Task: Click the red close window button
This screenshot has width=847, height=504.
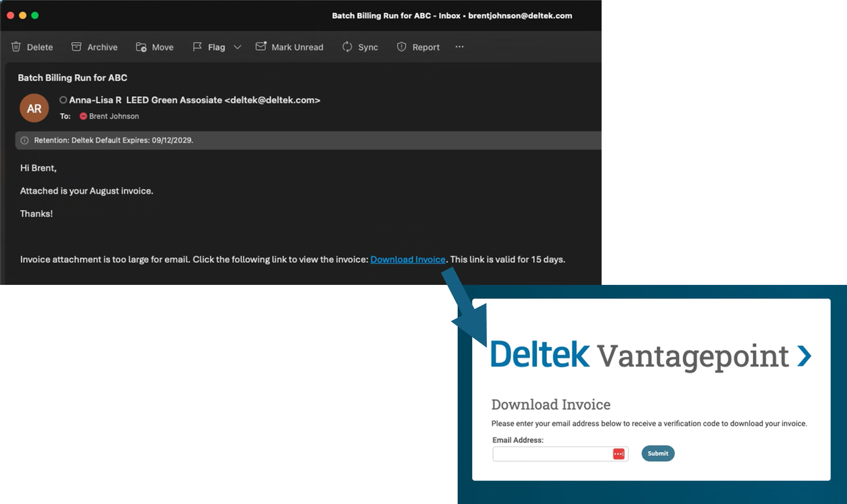Action: pyautogui.click(x=10, y=15)
